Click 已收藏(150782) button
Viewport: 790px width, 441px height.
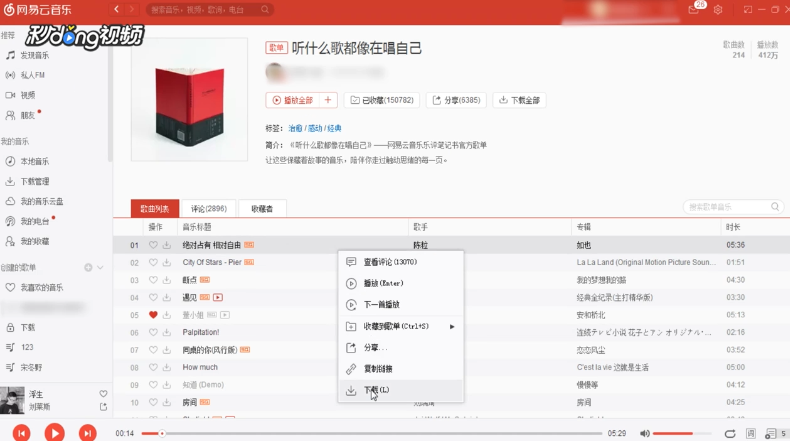[382, 100]
